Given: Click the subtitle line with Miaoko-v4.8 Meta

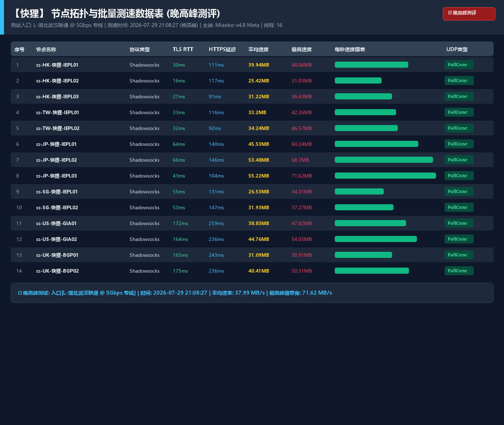Looking at the screenshot, I should pyautogui.click(x=147, y=25).
